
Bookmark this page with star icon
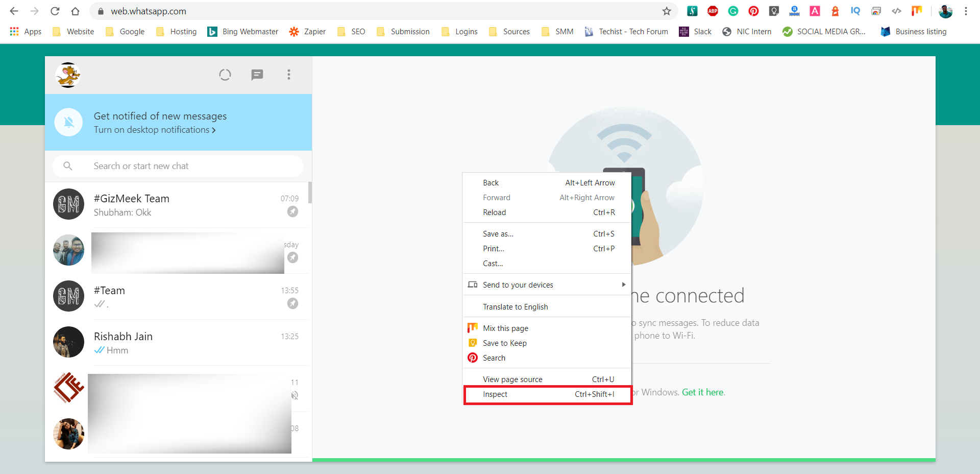click(x=667, y=11)
